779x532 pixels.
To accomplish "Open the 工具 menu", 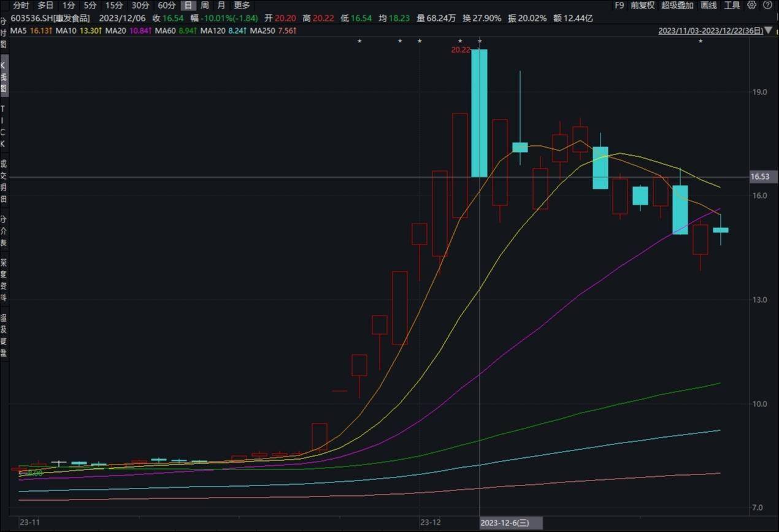I will (732, 6).
